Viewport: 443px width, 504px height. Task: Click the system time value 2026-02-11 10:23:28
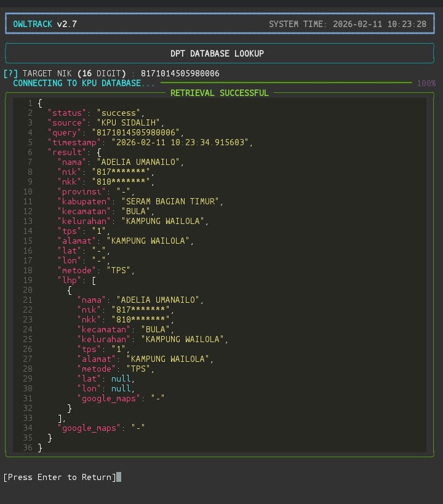click(380, 24)
